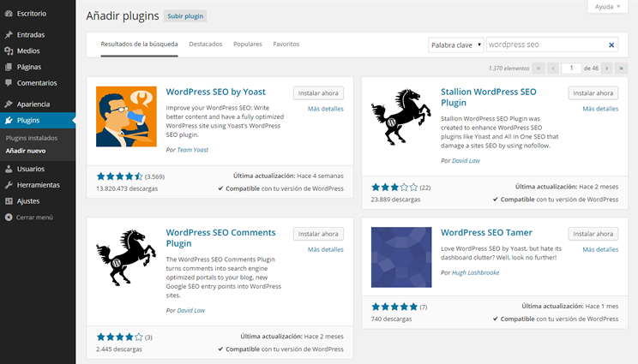Visit David Law link under SEO Comments Plugin
The width and height of the screenshot is (638, 364).
click(191, 310)
